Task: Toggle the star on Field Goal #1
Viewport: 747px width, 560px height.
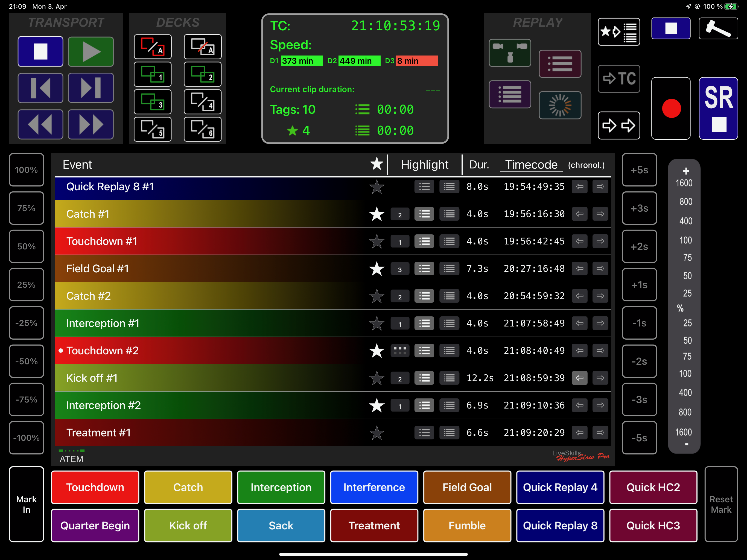Action: [377, 269]
